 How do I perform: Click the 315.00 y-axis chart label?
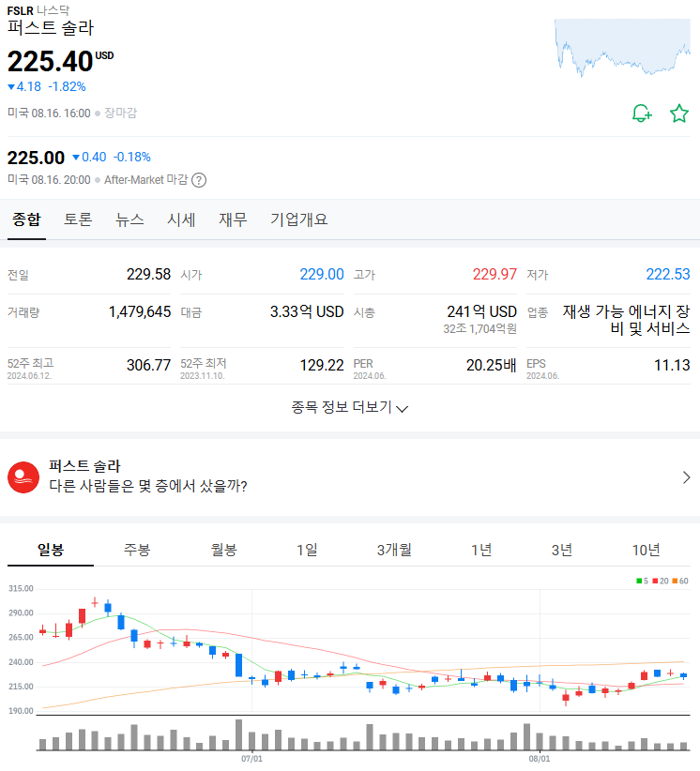(21, 589)
